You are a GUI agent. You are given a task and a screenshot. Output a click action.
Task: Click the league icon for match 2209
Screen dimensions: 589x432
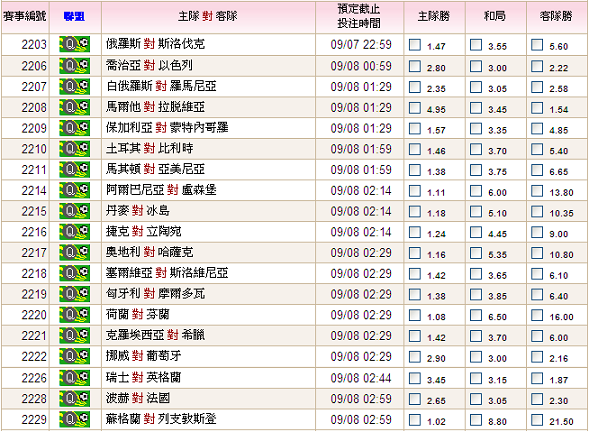pyautogui.click(x=74, y=128)
